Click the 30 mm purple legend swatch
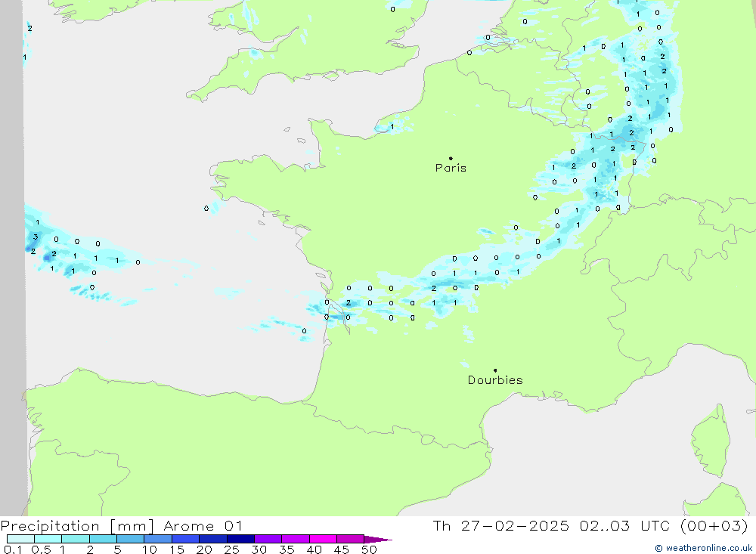This screenshot has width=756, height=554. [268, 539]
